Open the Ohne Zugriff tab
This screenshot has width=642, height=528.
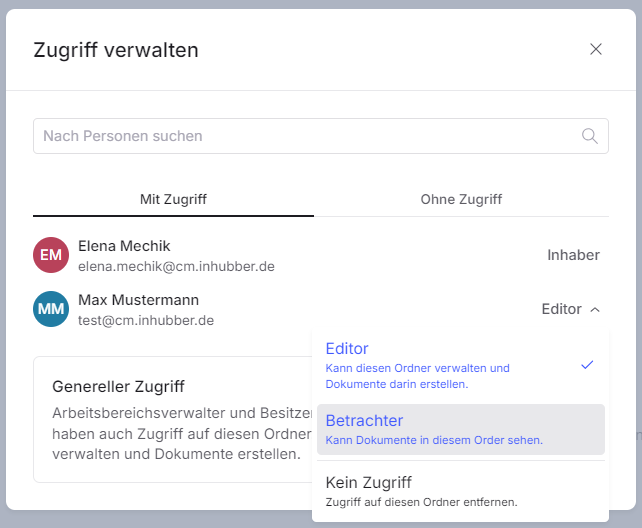(461, 199)
